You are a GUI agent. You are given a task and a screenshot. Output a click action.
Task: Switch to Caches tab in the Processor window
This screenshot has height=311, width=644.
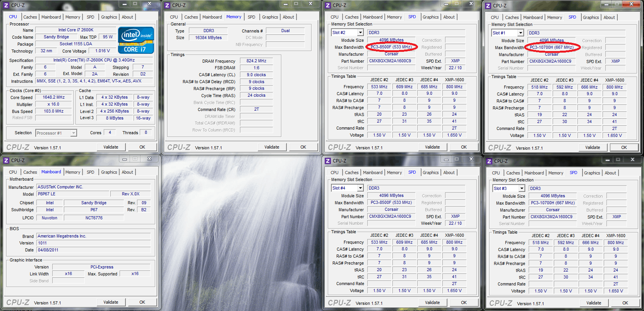tap(30, 17)
